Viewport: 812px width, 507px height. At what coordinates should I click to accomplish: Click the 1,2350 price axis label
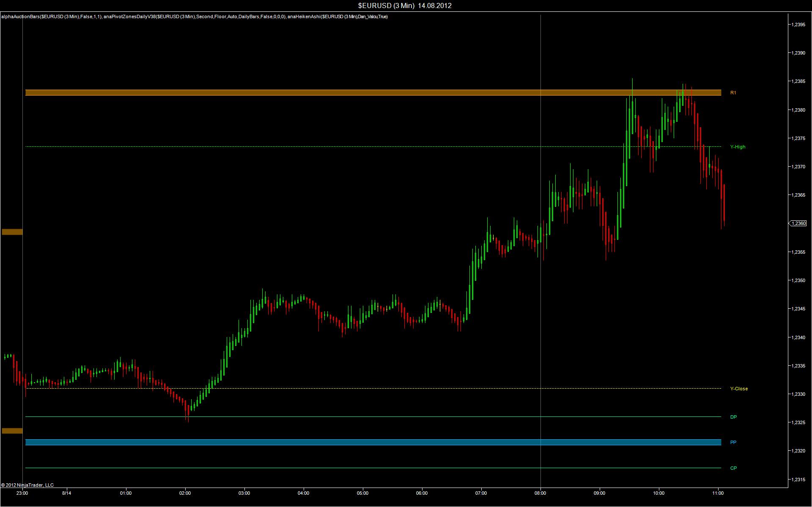pos(798,280)
